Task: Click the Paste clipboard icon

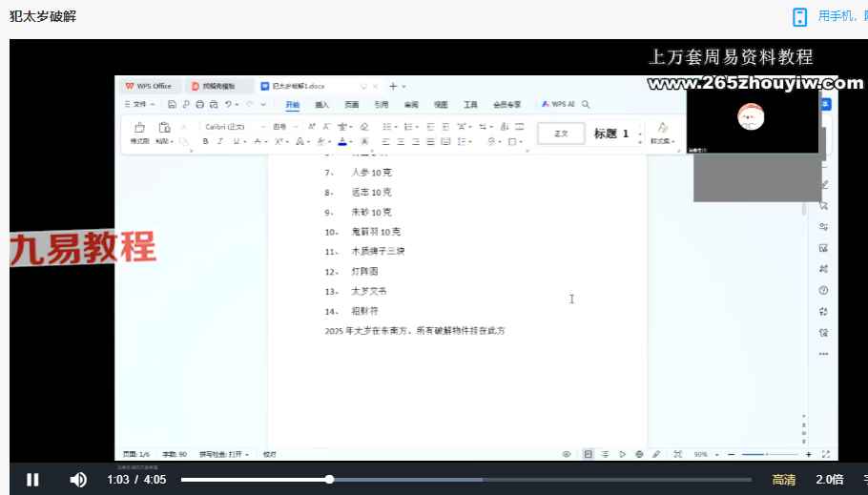Action: click(x=164, y=128)
